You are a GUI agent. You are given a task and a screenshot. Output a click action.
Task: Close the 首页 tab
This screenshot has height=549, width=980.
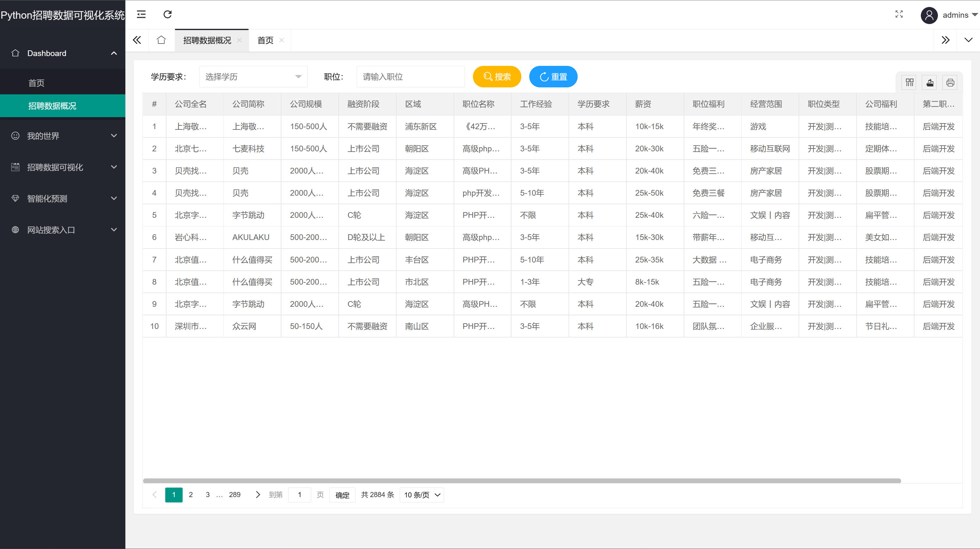click(x=281, y=40)
